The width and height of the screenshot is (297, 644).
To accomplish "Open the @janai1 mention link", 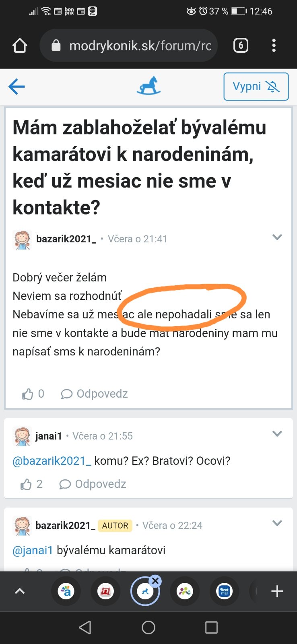I will [33, 550].
